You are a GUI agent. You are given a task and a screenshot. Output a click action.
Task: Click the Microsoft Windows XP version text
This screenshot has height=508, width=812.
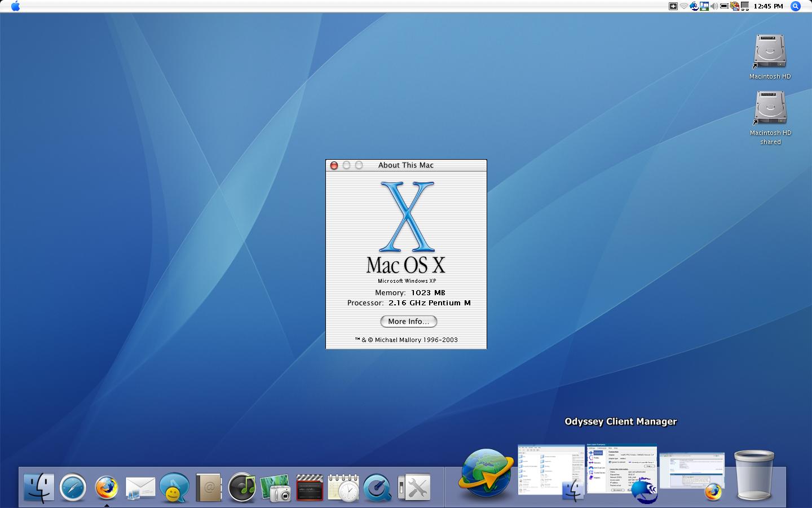tap(407, 281)
